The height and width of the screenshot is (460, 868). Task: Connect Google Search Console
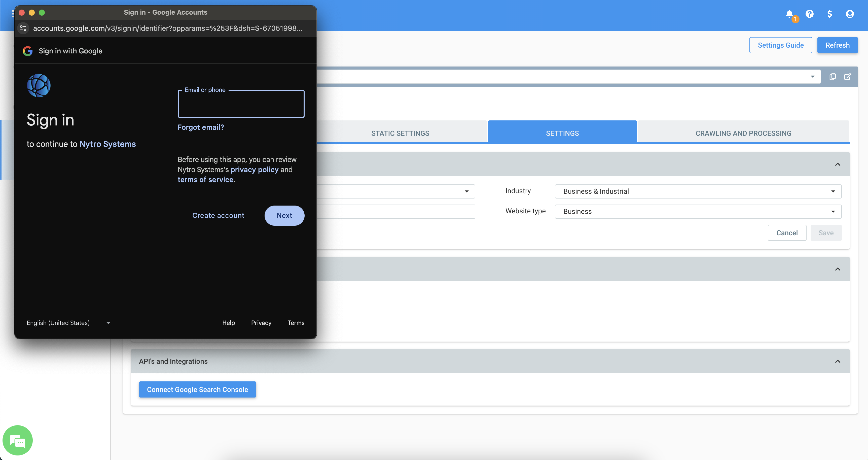click(x=197, y=389)
